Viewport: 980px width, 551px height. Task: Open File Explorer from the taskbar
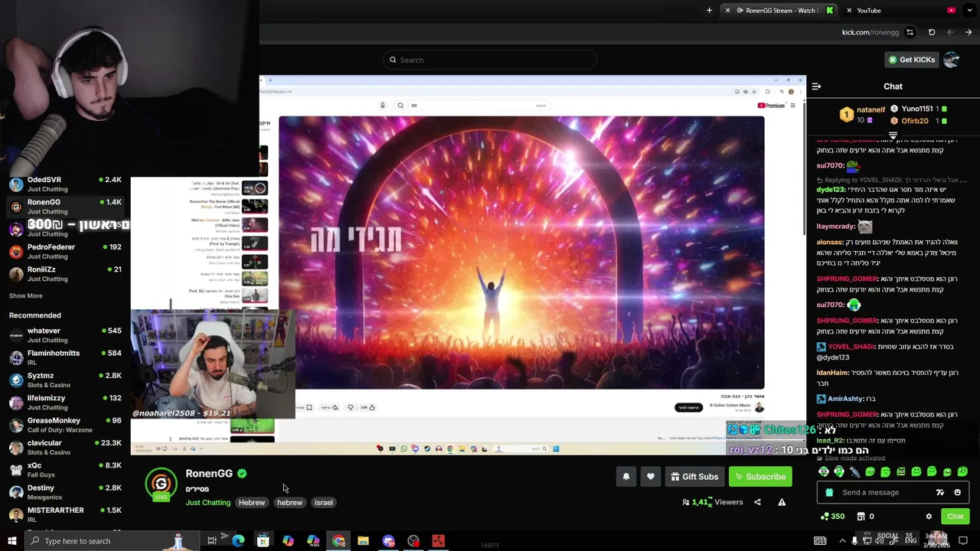(x=363, y=541)
